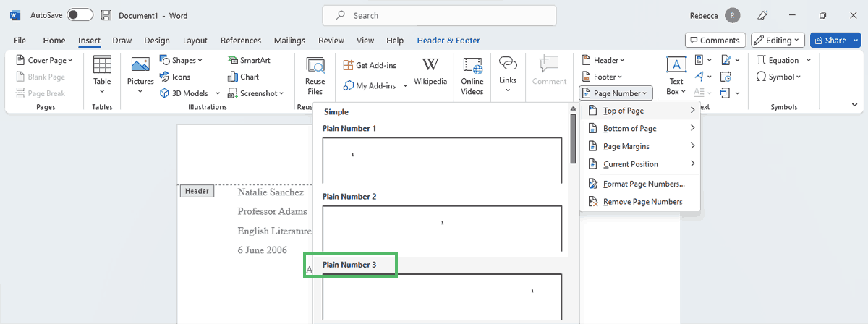Click the Comments button
The image size is (868, 324).
[714, 40]
